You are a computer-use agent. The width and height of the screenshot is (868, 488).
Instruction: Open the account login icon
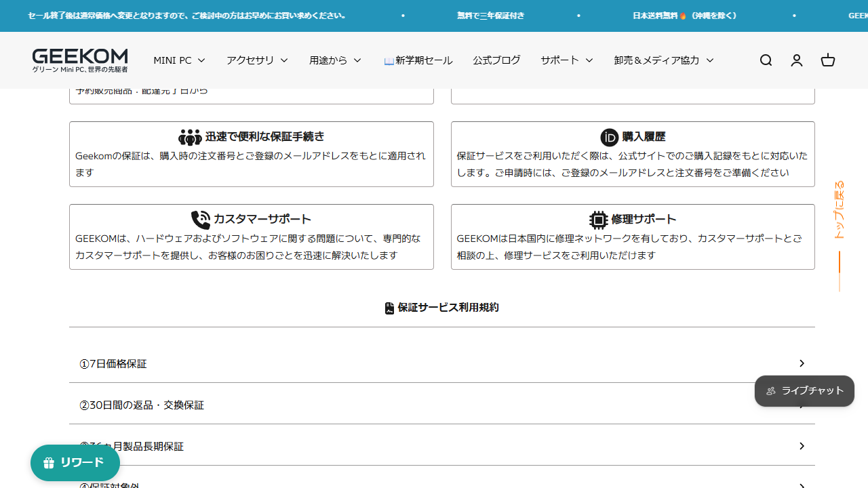[x=797, y=60]
